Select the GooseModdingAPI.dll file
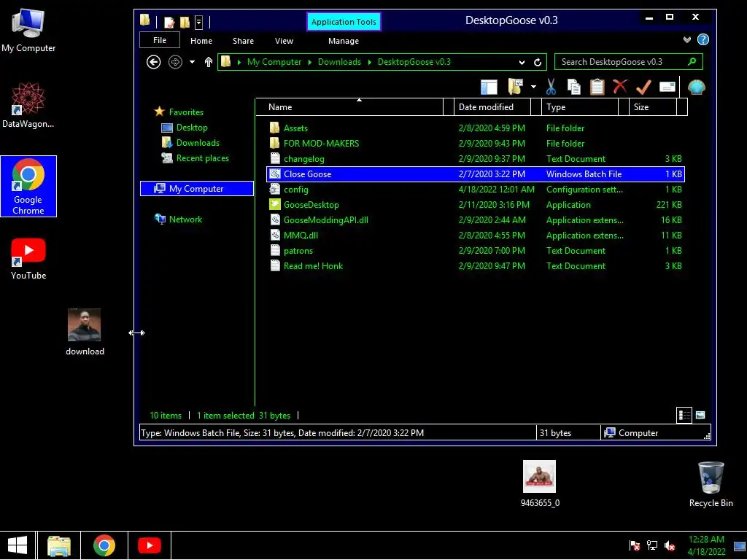This screenshot has width=747, height=560. 476,220
